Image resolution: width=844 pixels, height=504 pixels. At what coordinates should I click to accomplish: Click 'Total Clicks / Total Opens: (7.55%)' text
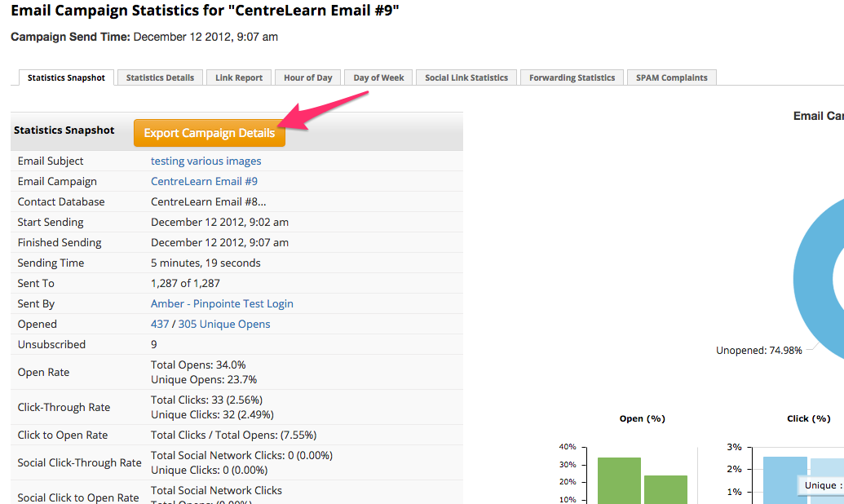coord(233,435)
